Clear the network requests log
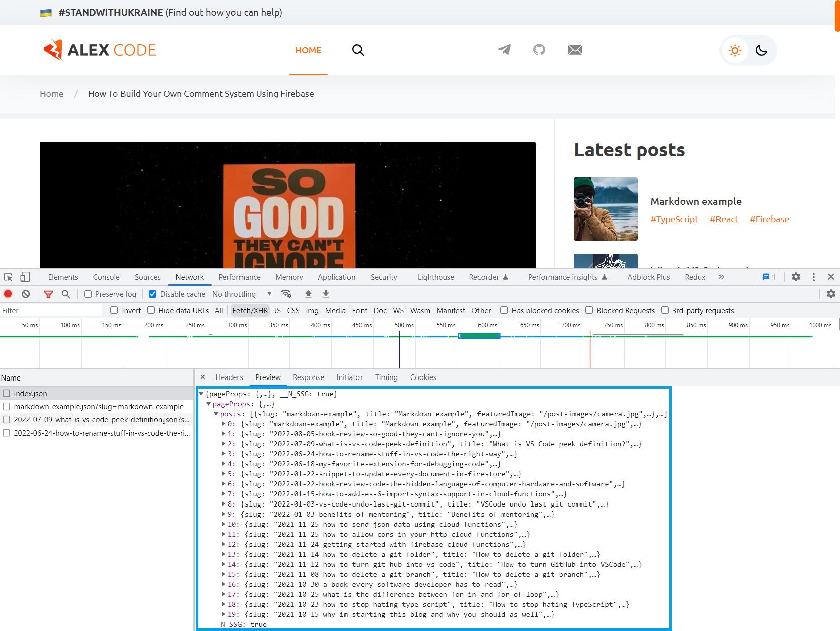The height and width of the screenshot is (631, 840). pyautogui.click(x=26, y=294)
